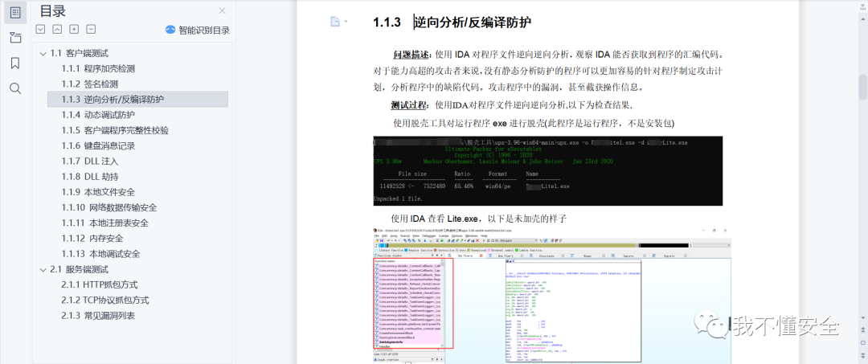Click the UPX unpack terminal screenshot
This screenshot has height=364, width=868.
coord(547,171)
